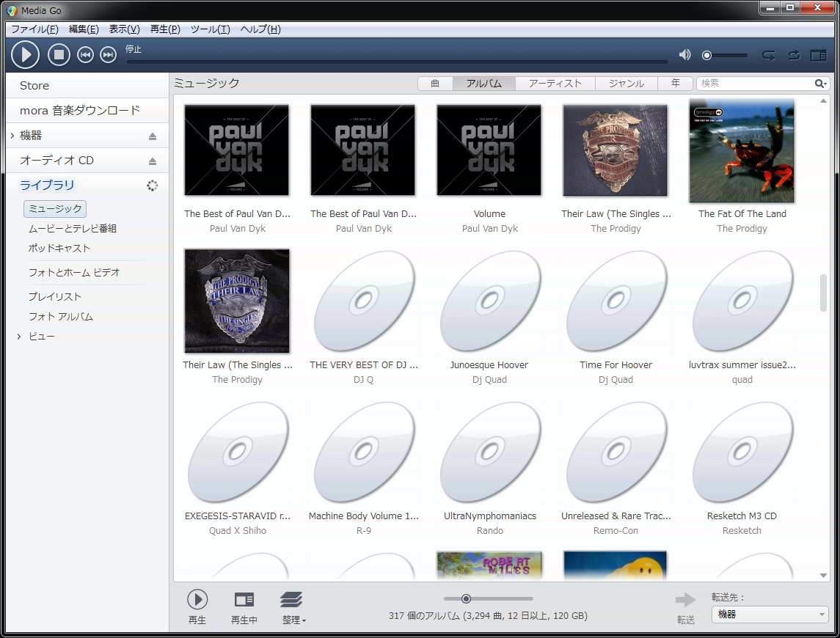
Task: Select the first The Best of Paul Van Dyk album cover
Action: (x=237, y=150)
